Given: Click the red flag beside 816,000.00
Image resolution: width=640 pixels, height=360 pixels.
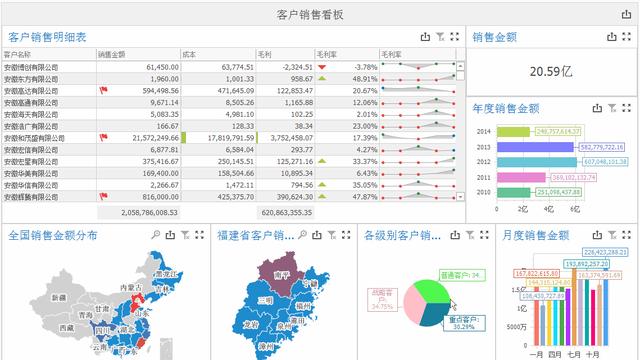Looking at the screenshot, I should [x=103, y=196].
